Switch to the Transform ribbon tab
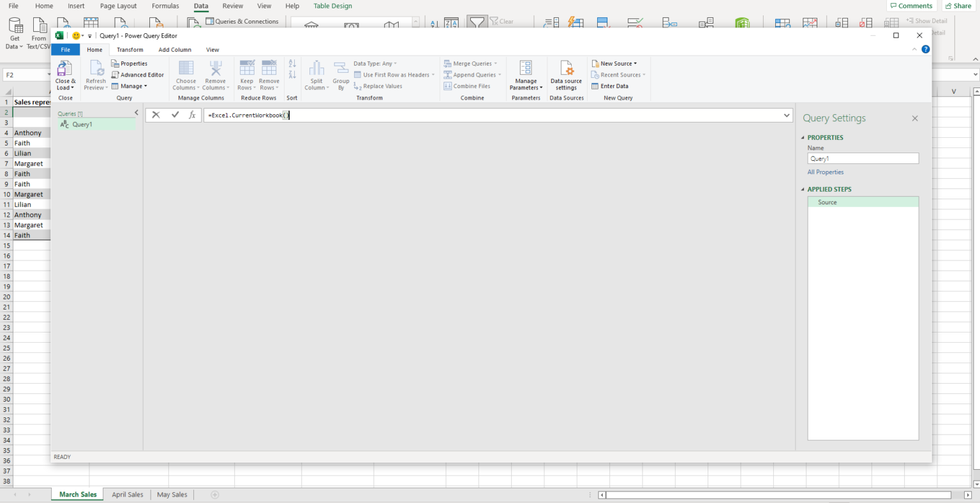The height and width of the screenshot is (503, 980). pyautogui.click(x=130, y=49)
